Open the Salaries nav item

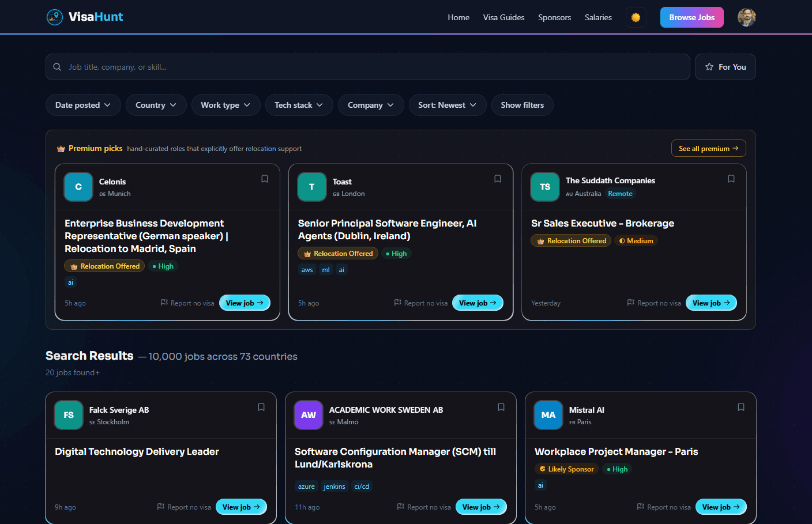[x=598, y=17]
